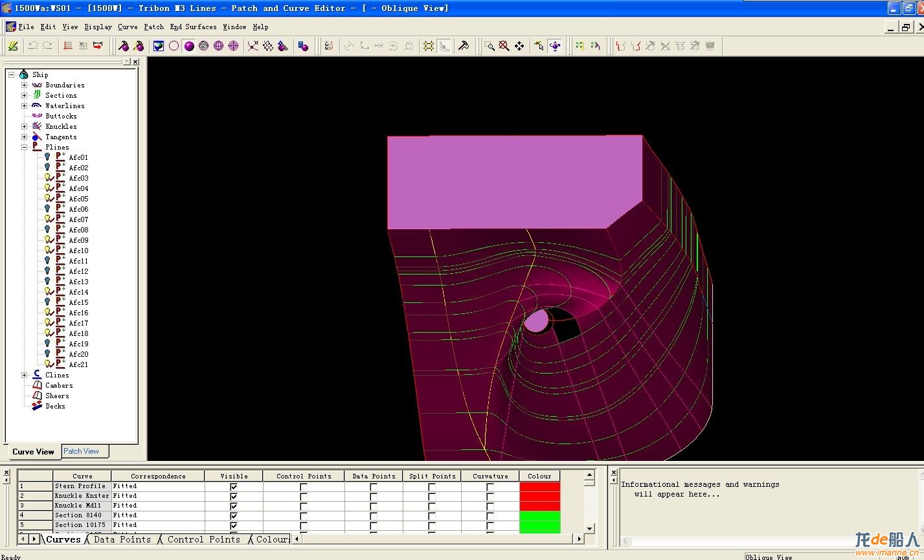Click the Decks icon in the tree
This screenshot has height=560, width=924.
(x=37, y=406)
